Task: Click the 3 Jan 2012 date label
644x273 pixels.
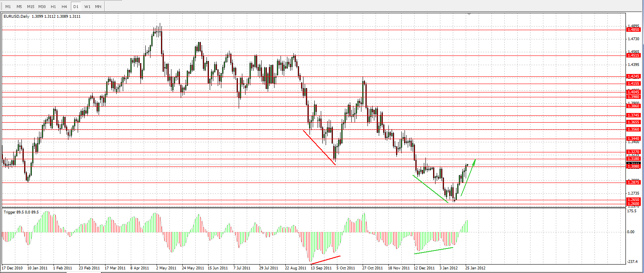Action: [x=449, y=268]
